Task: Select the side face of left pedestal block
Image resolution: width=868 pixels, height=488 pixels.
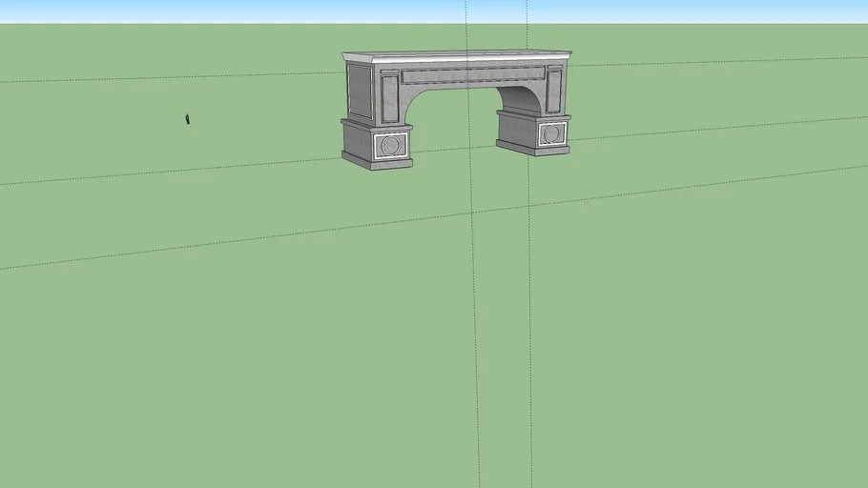Action: (357, 142)
